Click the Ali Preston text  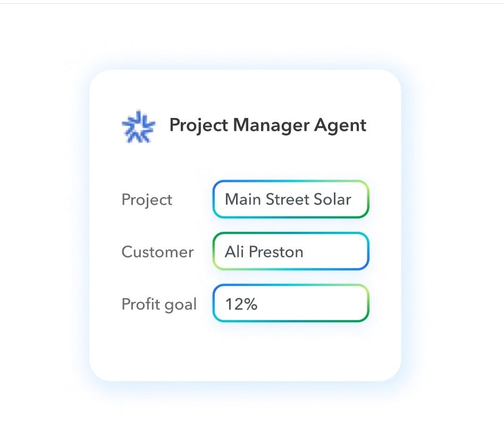(x=264, y=251)
